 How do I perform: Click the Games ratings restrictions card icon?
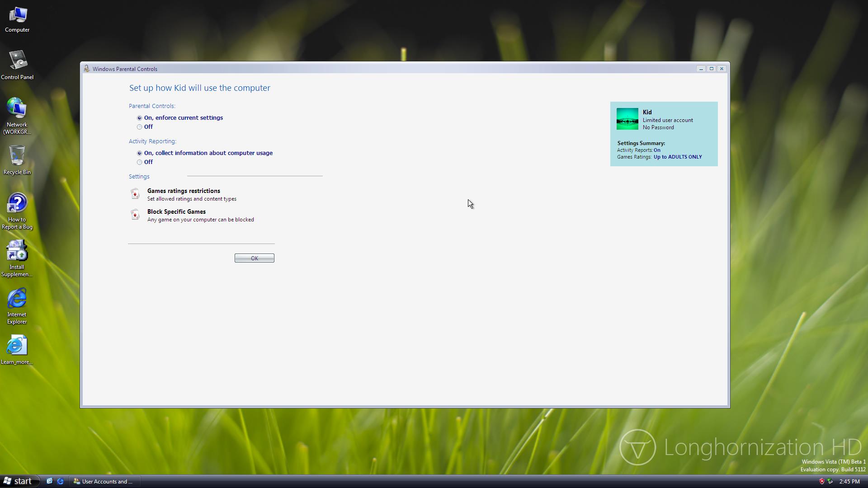135,194
